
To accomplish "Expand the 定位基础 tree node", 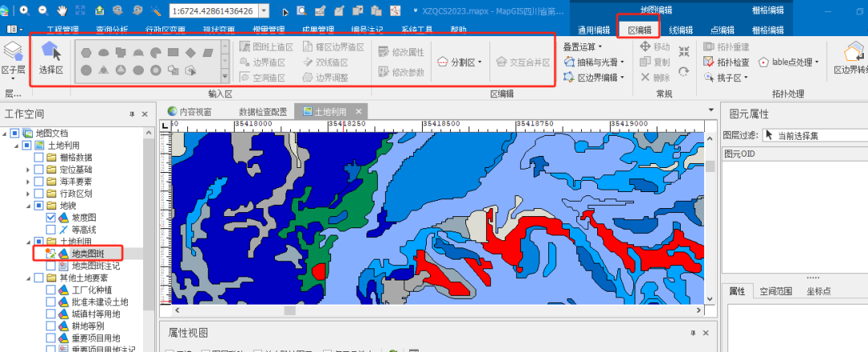I will [x=27, y=170].
